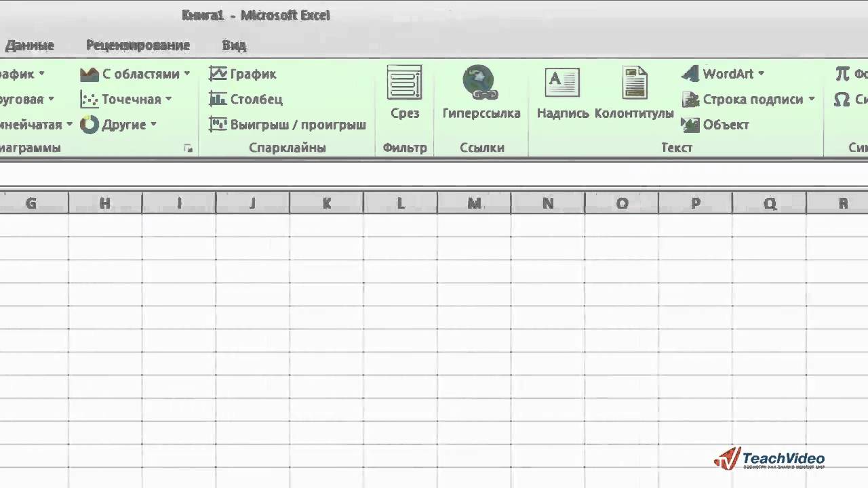Expand the Точечная dropdown arrow
The width and height of the screenshot is (868, 488).
[168, 99]
